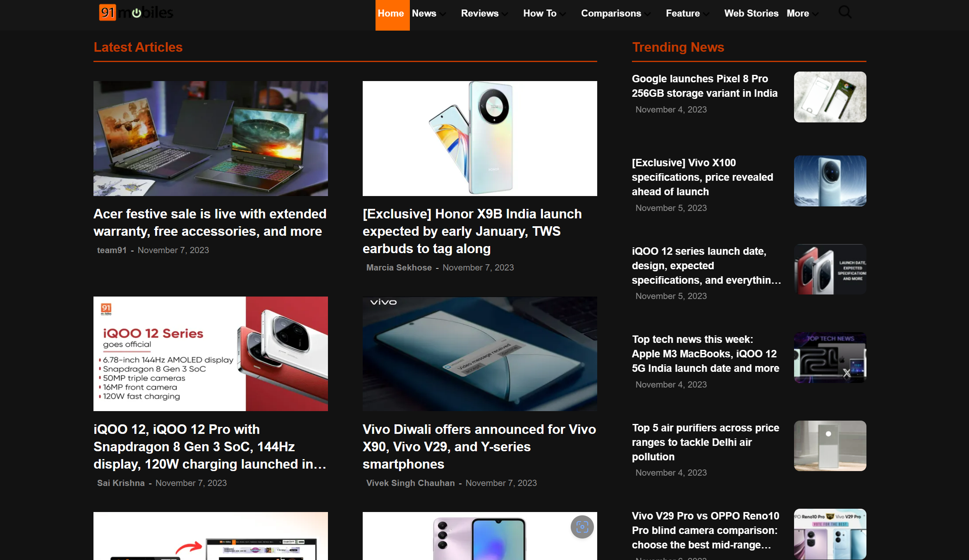Open the iQOO 12 Pro Snapdragon article headline
The width and height of the screenshot is (969, 560).
(210, 447)
